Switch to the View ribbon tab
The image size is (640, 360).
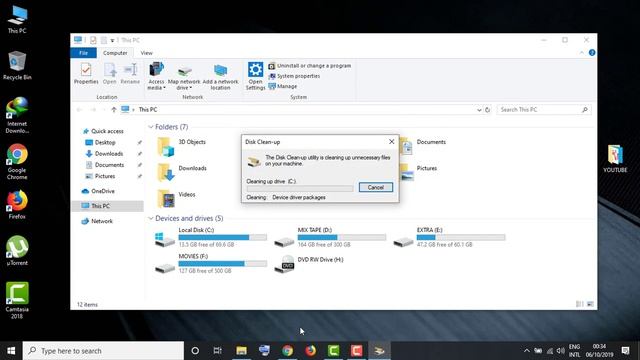pos(146,53)
